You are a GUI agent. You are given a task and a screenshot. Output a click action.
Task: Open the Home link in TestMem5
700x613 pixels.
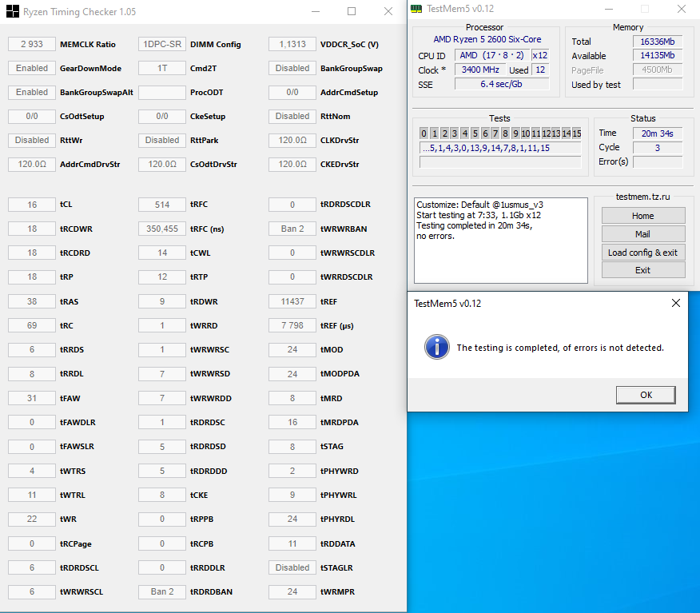[642, 216]
